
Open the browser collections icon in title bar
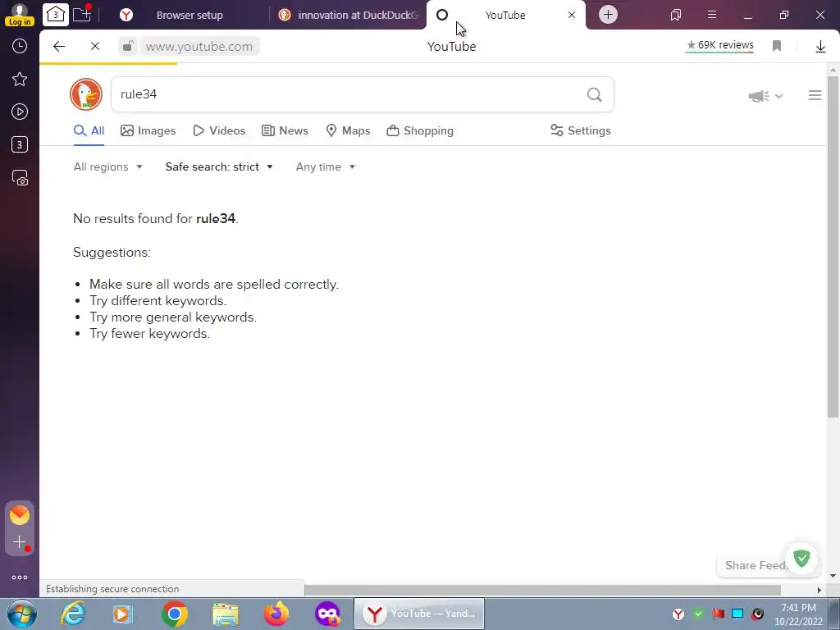click(676, 15)
